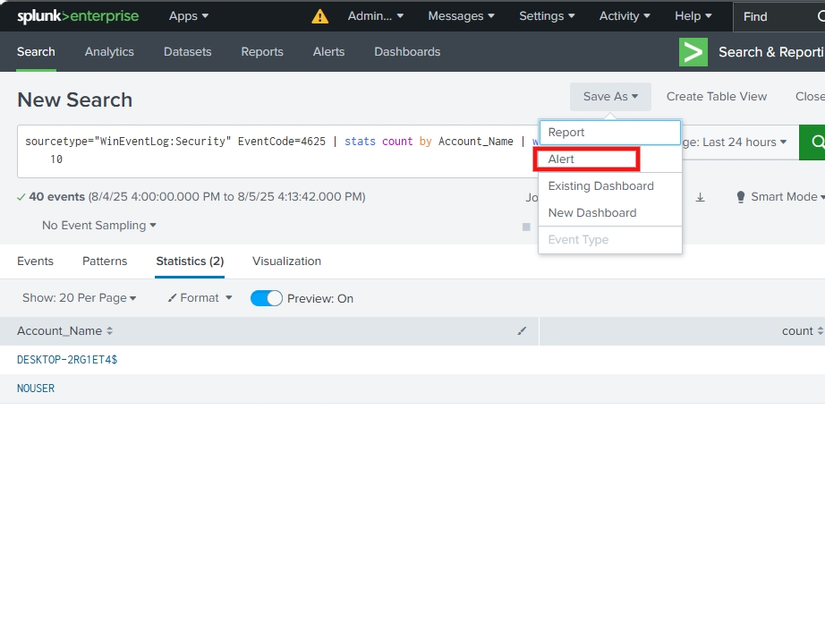
Task: Select the Event Type menu entry
Action: (610, 240)
